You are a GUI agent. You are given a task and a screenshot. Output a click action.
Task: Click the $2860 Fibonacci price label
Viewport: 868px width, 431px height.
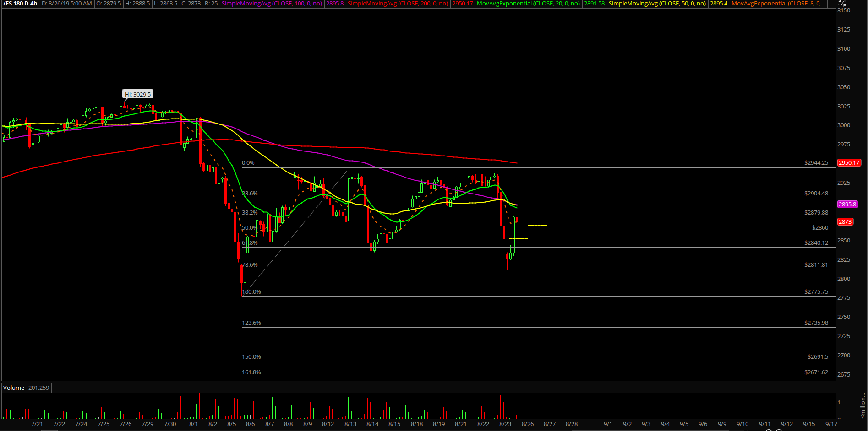(820, 228)
